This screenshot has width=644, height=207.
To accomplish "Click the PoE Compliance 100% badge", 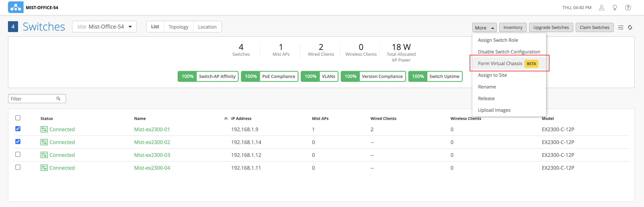I will pos(269,76).
